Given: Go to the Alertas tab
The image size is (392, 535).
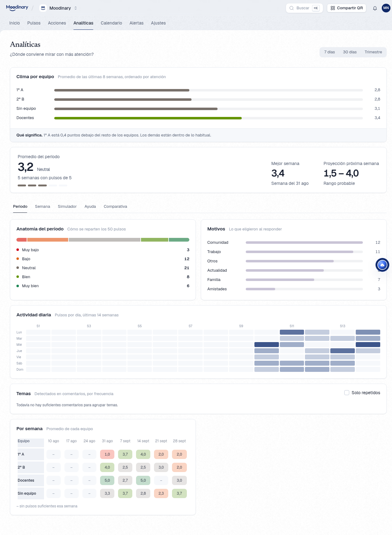Looking at the screenshot, I should point(136,23).
